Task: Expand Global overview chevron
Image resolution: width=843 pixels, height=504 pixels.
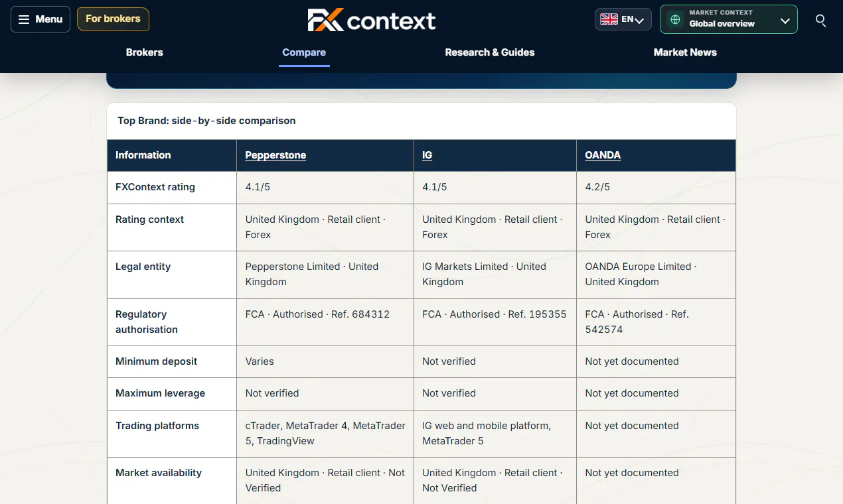Action: click(x=785, y=20)
